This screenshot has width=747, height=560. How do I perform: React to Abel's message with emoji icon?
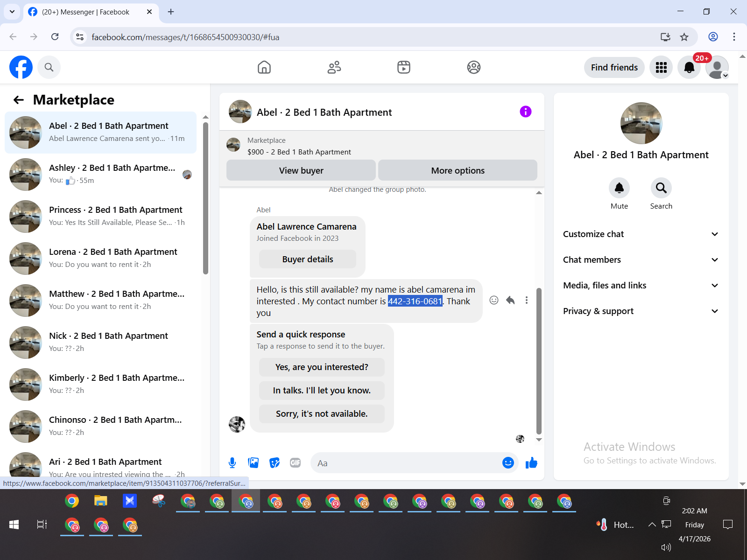click(494, 300)
